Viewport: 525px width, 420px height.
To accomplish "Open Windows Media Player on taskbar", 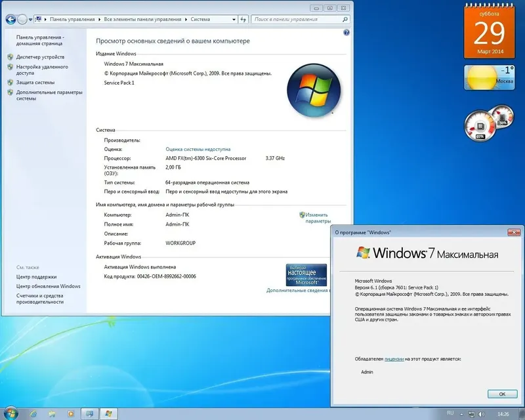I will (71, 414).
